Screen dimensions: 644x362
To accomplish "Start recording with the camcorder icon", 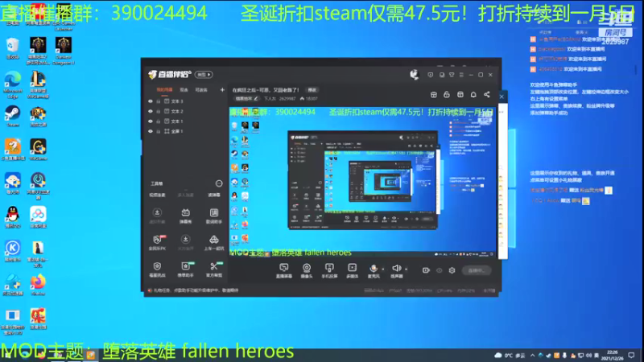I will (426, 270).
